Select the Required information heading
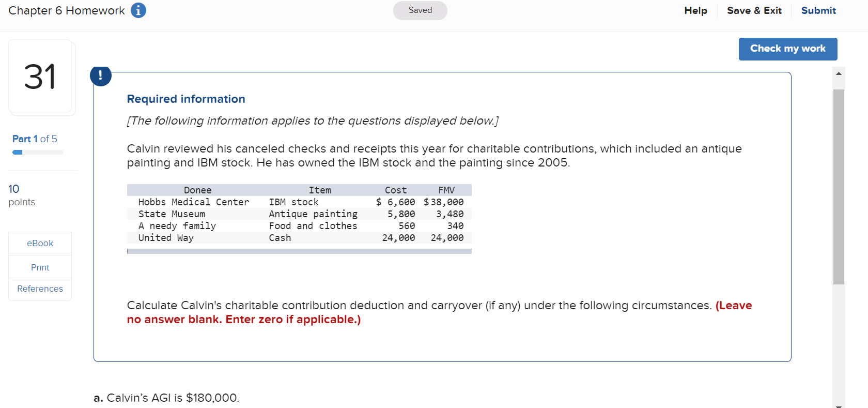 (x=185, y=99)
